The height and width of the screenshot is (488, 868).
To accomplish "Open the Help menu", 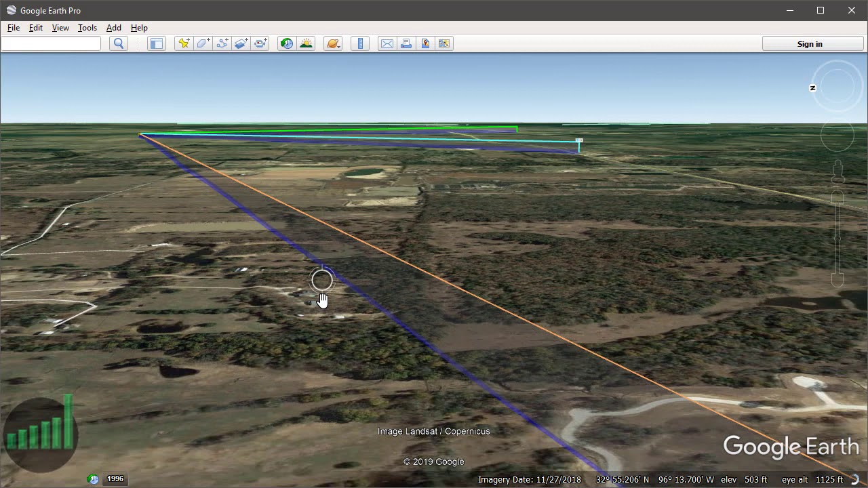I will (139, 28).
